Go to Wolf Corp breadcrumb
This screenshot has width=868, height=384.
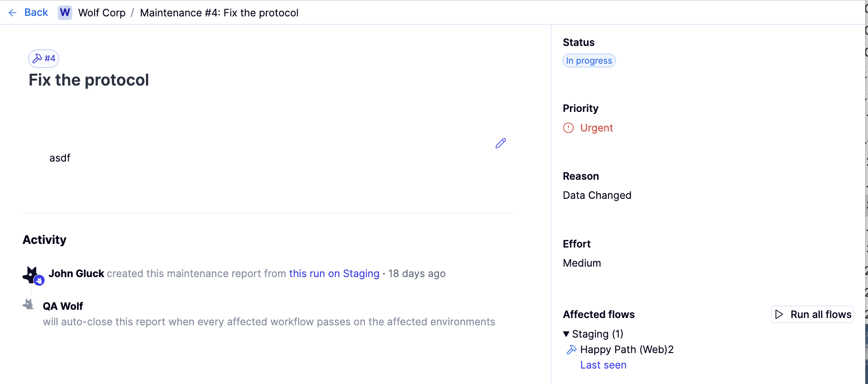click(x=102, y=13)
